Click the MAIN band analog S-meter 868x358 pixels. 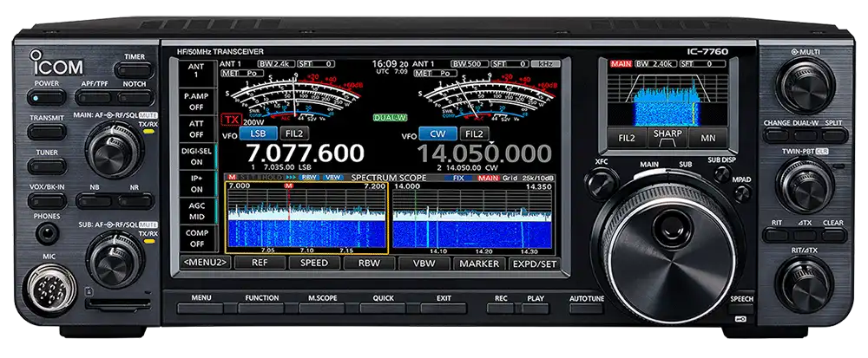coord(294,98)
